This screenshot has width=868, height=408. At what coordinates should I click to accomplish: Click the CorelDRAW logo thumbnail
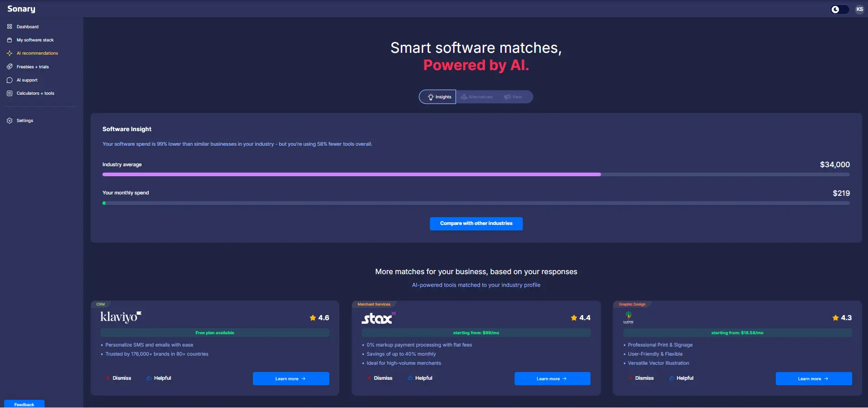628,317
